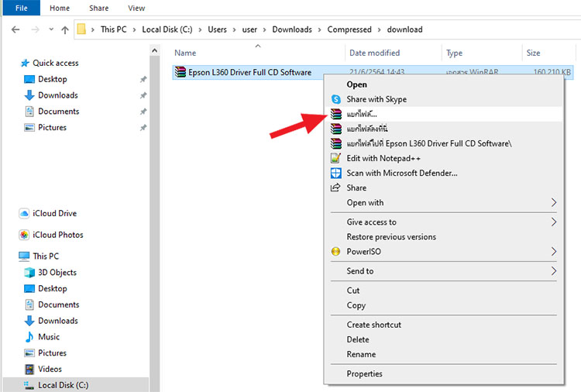Select Downloads in address breadcrumb
Screen dimensions: 581x392
point(292,29)
